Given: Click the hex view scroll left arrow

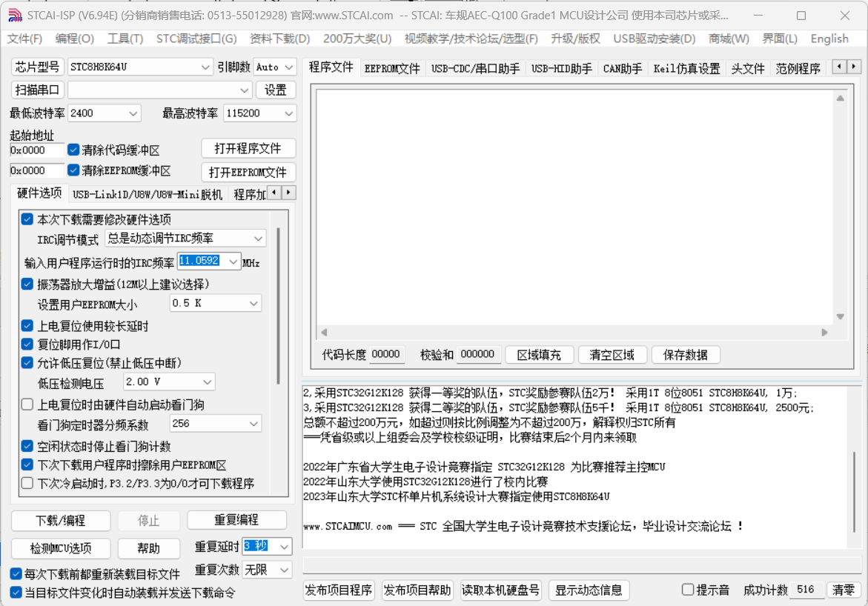Looking at the screenshot, I should (325, 332).
